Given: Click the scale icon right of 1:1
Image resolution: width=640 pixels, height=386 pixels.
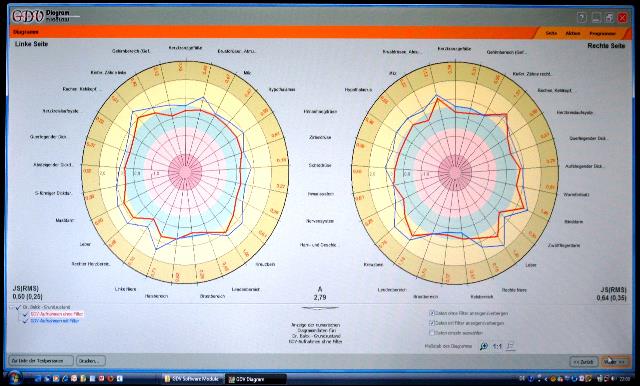Looking at the screenshot, I should (x=510, y=346).
